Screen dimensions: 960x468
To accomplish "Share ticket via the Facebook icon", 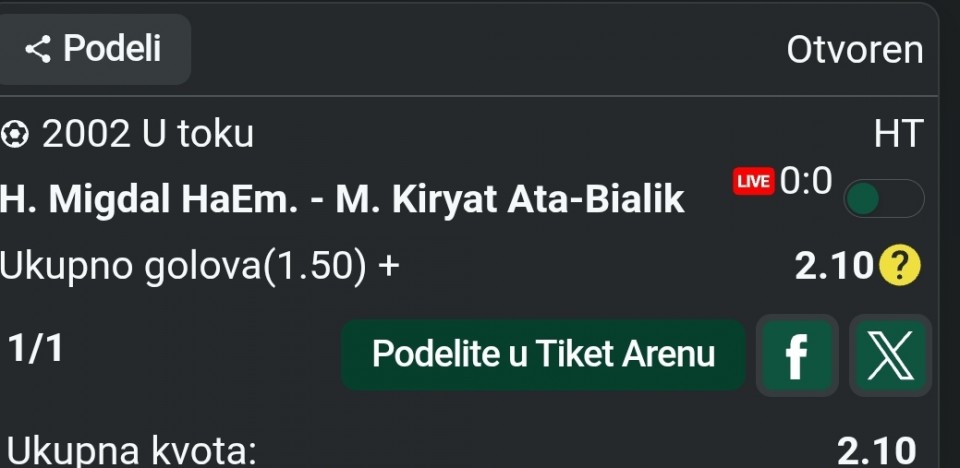I will click(x=796, y=355).
